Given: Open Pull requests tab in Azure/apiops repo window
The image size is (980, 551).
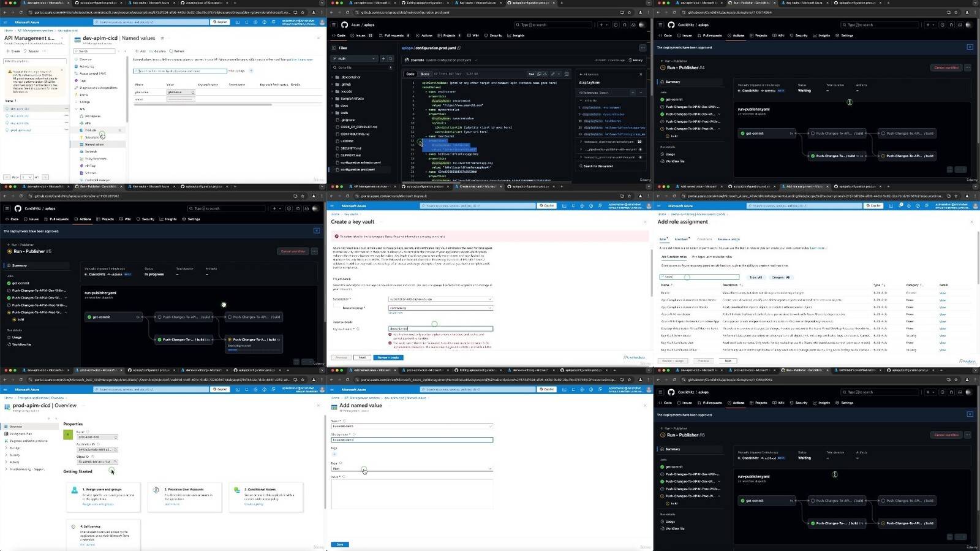Looking at the screenshot, I should pos(394,36).
